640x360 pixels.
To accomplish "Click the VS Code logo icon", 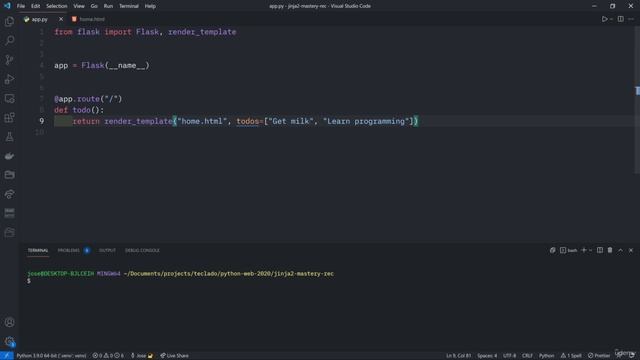I will tap(7, 6).
